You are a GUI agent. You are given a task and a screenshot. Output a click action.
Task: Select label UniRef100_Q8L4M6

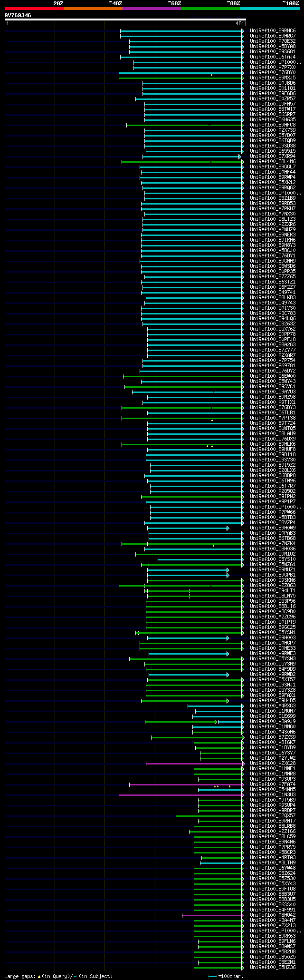273,162
